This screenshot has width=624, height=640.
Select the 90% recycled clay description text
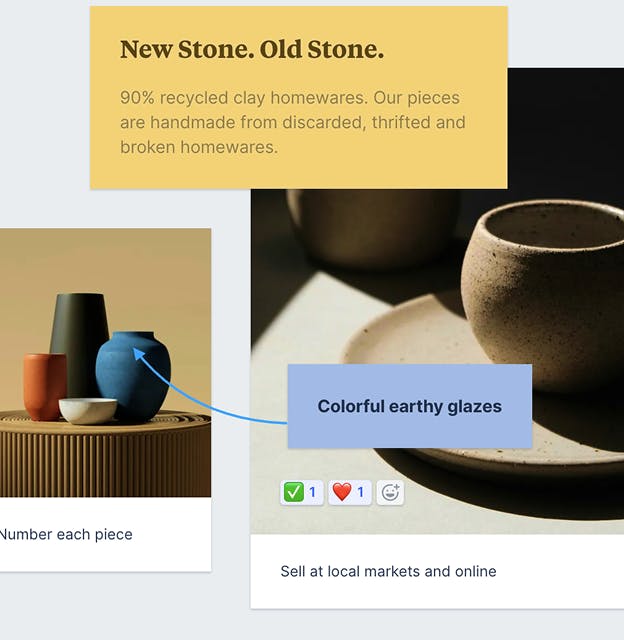click(292, 123)
